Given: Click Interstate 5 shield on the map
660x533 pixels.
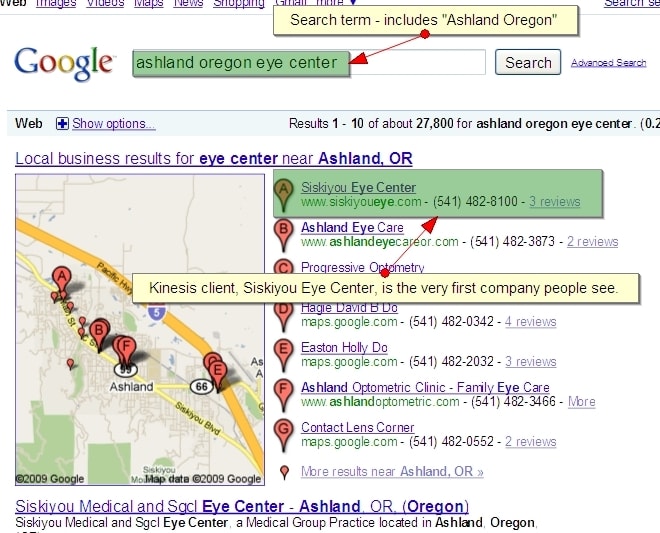Looking at the screenshot, I should coord(157,313).
